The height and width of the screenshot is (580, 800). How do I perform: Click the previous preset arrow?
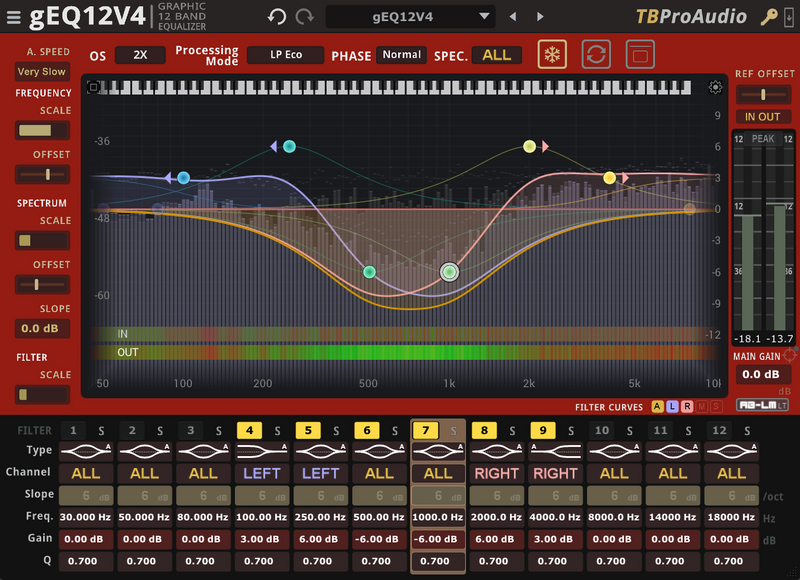tap(514, 16)
